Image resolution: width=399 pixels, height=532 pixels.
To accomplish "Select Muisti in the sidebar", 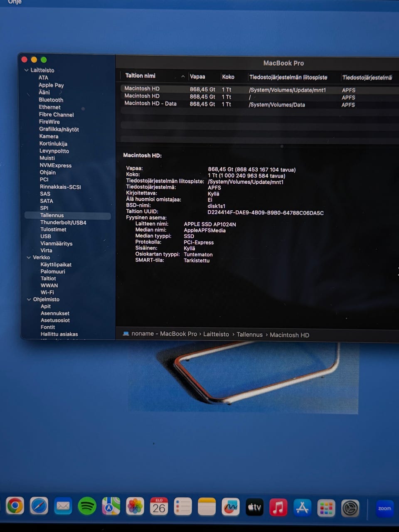I will [47, 158].
